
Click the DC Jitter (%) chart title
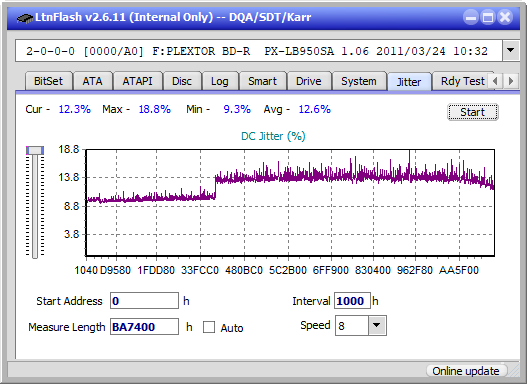pos(273,136)
